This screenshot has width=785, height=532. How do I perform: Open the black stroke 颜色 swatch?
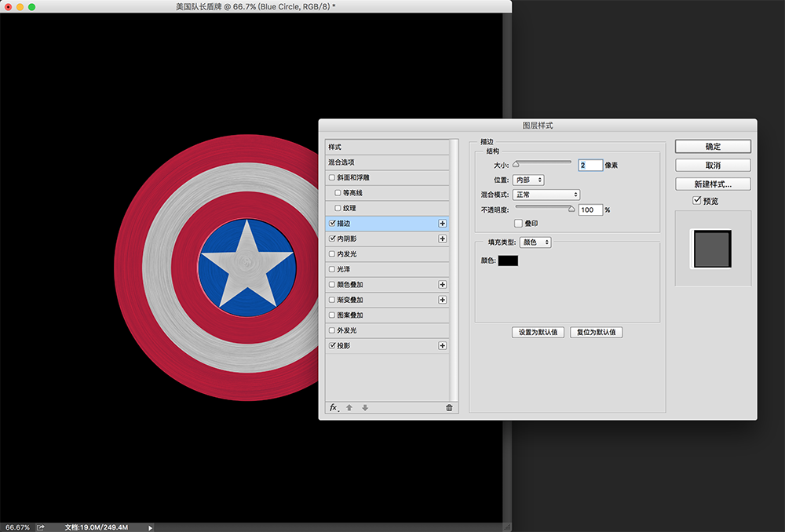pos(508,261)
